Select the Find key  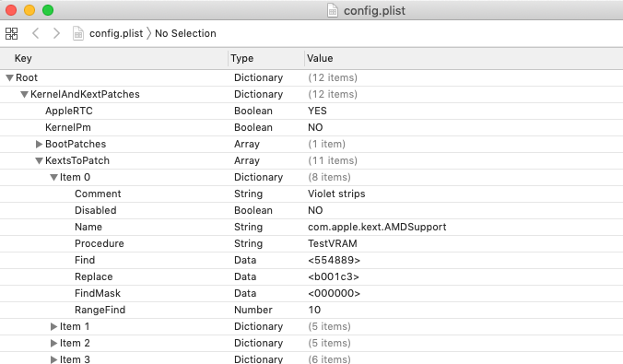(85, 260)
